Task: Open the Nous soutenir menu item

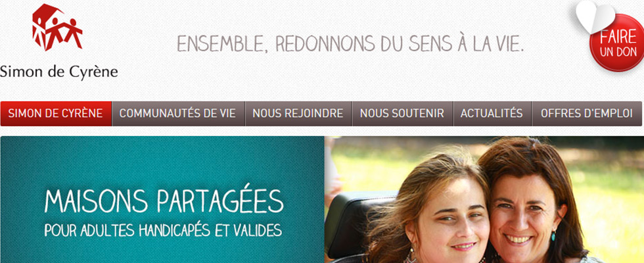Action: [x=402, y=113]
